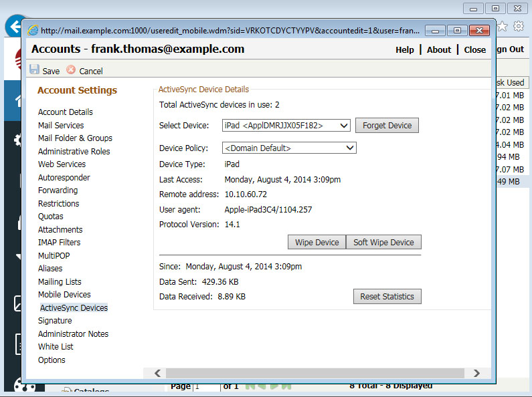Click the page number input field
This screenshot has height=397, width=532.
(x=206, y=386)
